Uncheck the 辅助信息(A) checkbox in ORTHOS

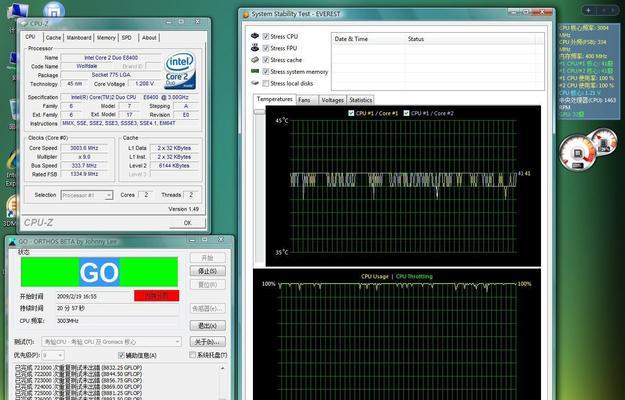tap(121, 355)
